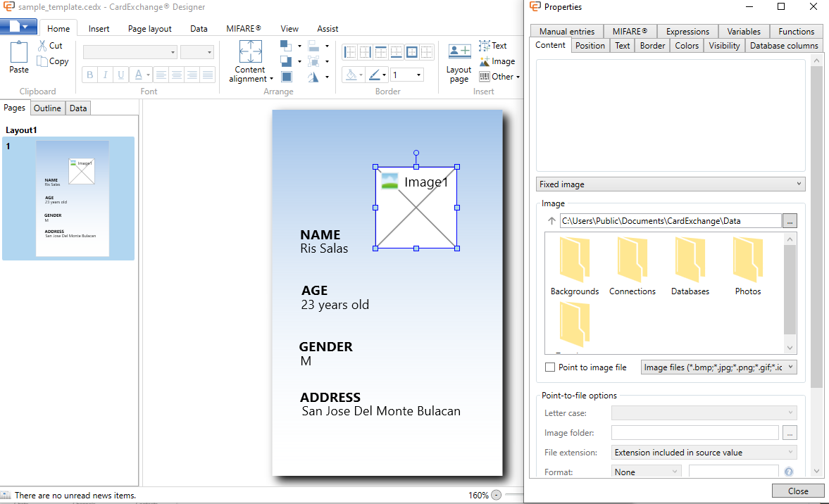Click the Close button in Properties
829x504 pixels.
797,491
